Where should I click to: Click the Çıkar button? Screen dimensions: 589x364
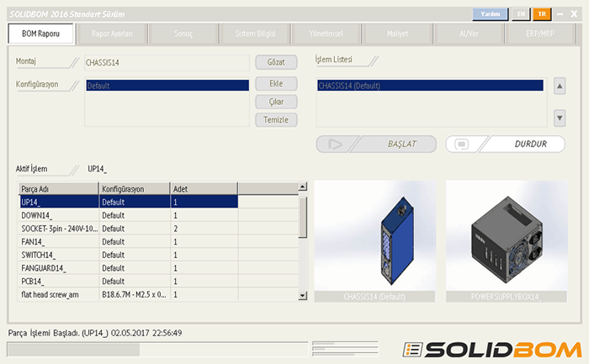pyautogui.click(x=276, y=102)
